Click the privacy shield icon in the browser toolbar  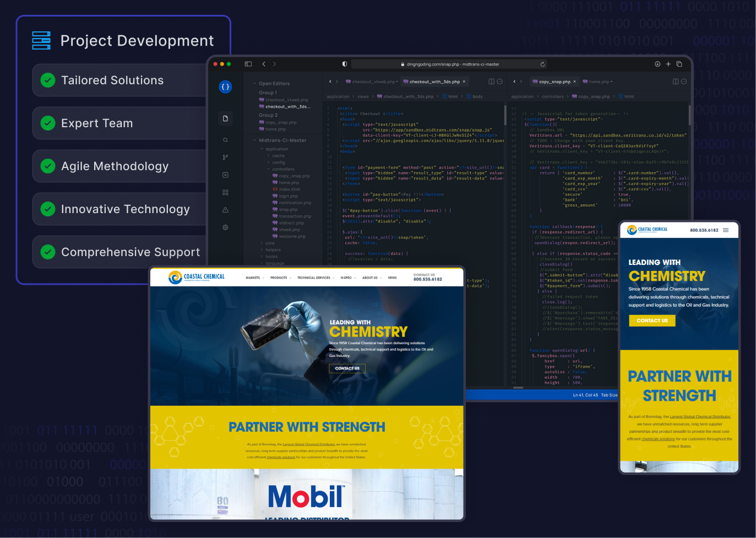[x=345, y=64]
